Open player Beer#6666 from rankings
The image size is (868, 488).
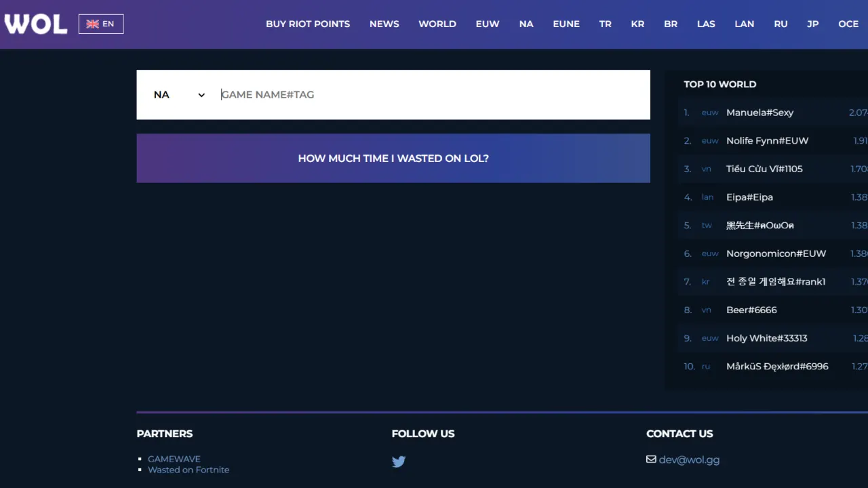pyautogui.click(x=751, y=310)
